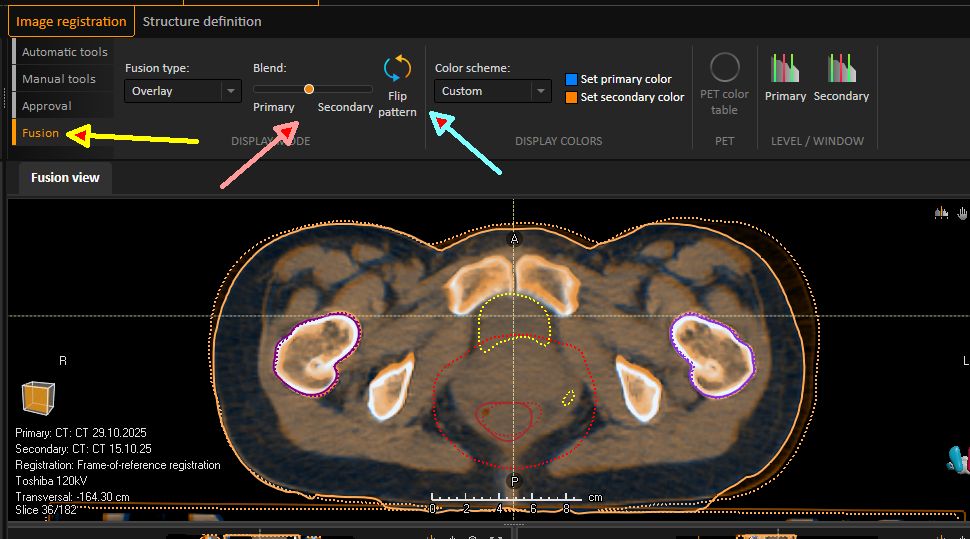Click the level/window icon in view corner

[x=941, y=212]
